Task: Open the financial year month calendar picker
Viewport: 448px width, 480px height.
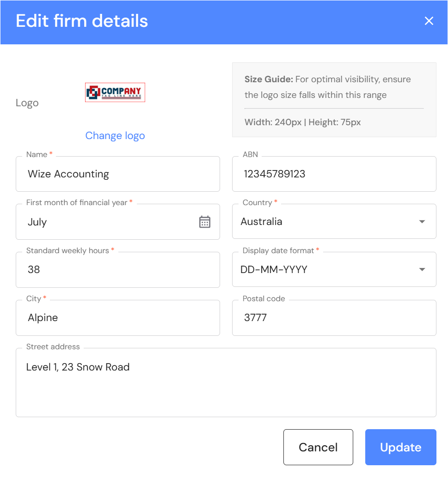Action: 205,222
